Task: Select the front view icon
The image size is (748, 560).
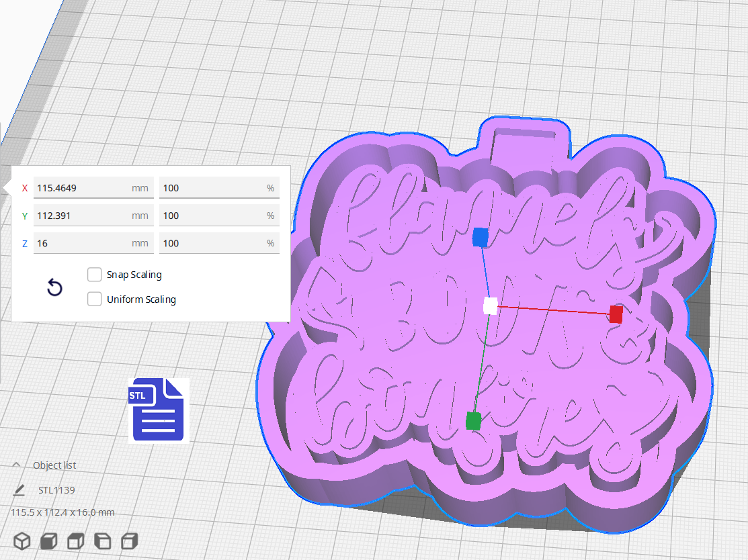Action: coord(48,541)
